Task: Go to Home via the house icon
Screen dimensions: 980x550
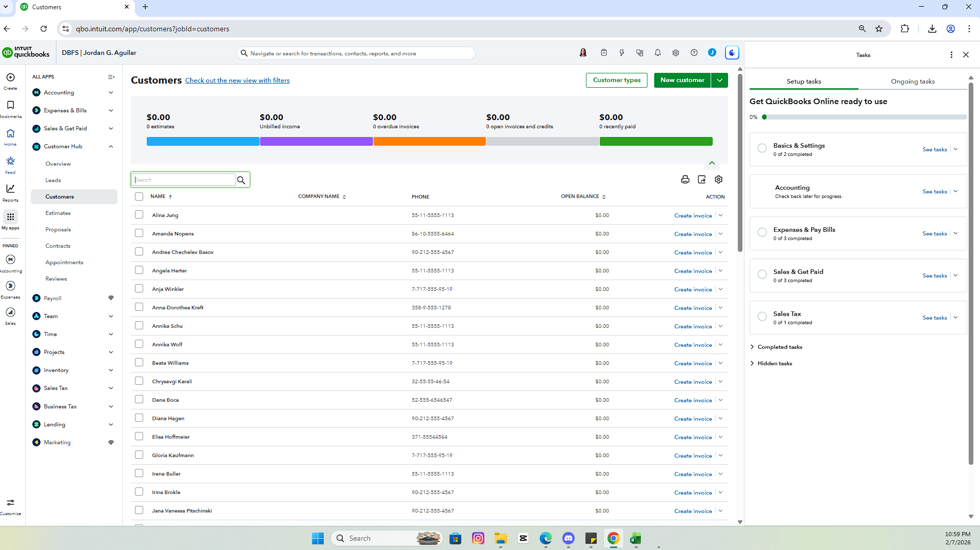Action: pyautogui.click(x=10, y=133)
